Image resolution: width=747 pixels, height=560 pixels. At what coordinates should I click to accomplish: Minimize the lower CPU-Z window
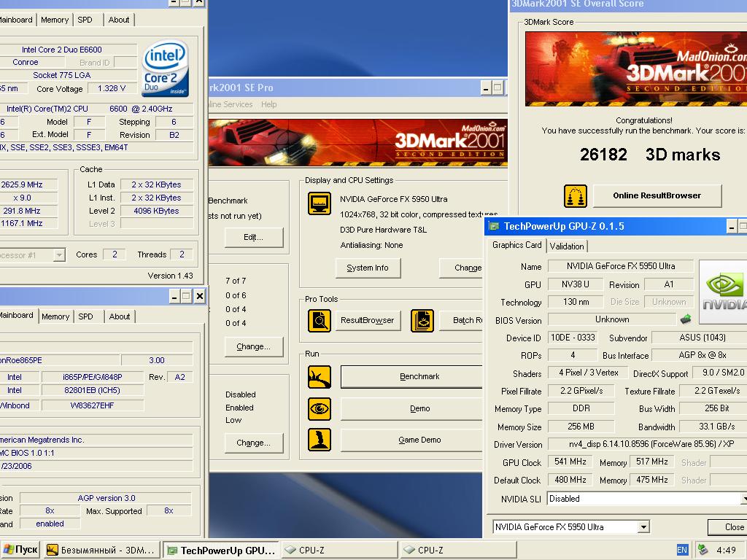(x=174, y=297)
